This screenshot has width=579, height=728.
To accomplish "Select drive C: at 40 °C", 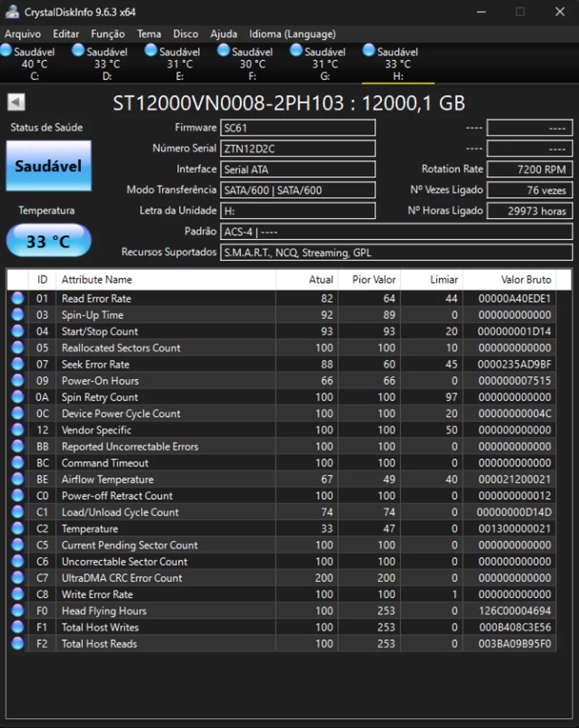I will (x=34, y=63).
